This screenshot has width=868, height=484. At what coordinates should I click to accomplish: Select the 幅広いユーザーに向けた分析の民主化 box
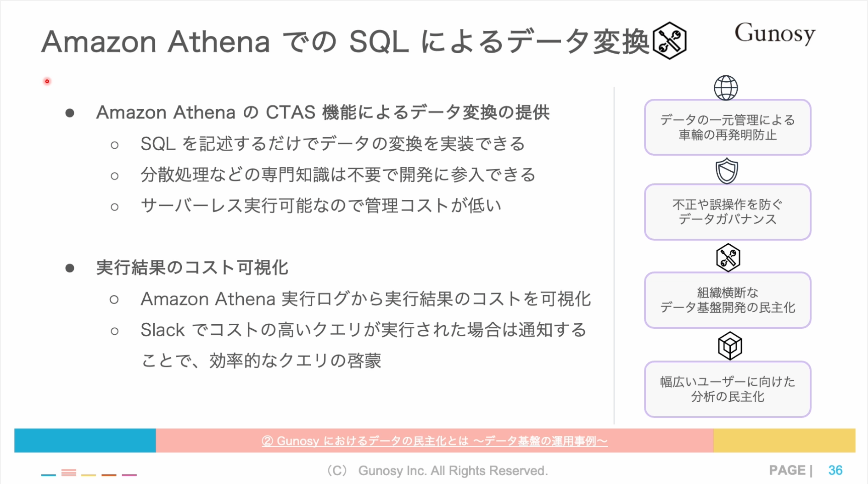coord(728,389)
